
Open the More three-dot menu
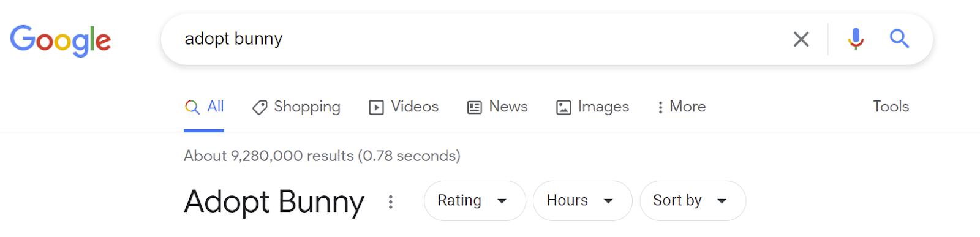click(680, 107)
